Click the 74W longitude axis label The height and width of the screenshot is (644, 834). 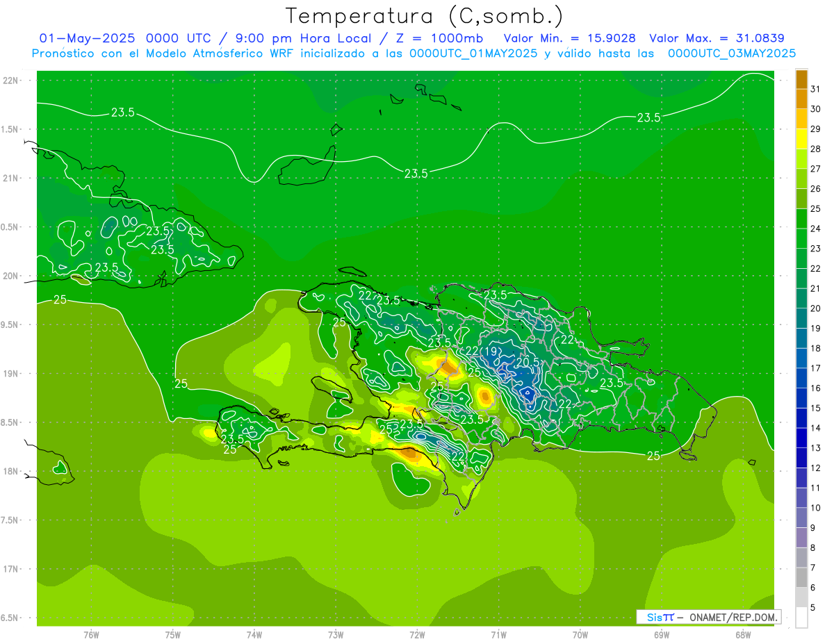click(254, 635)
